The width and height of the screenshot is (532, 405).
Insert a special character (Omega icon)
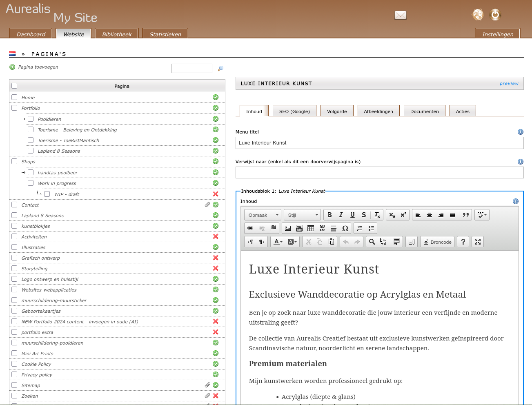[x=345, y=228]
